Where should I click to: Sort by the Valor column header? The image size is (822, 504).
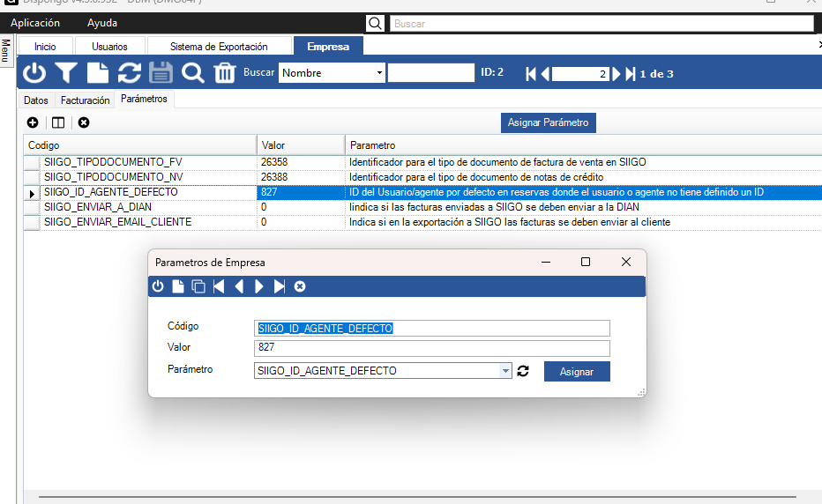click(301, 145)
